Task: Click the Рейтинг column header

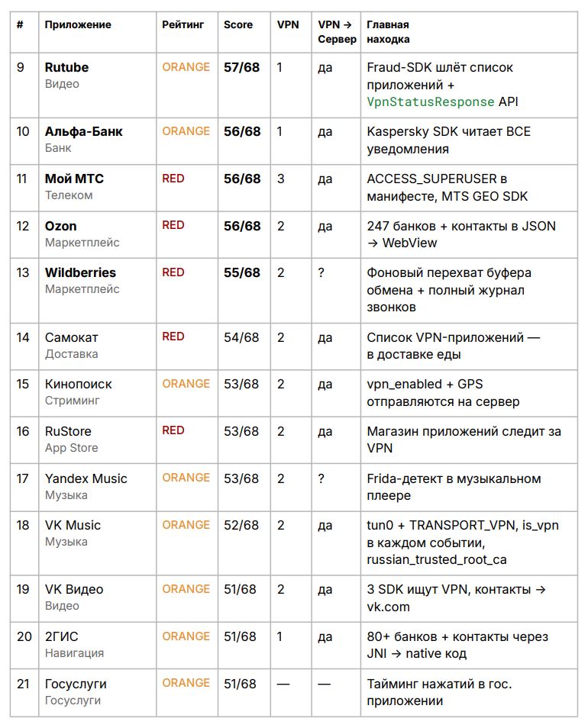Action: point(183,25)
